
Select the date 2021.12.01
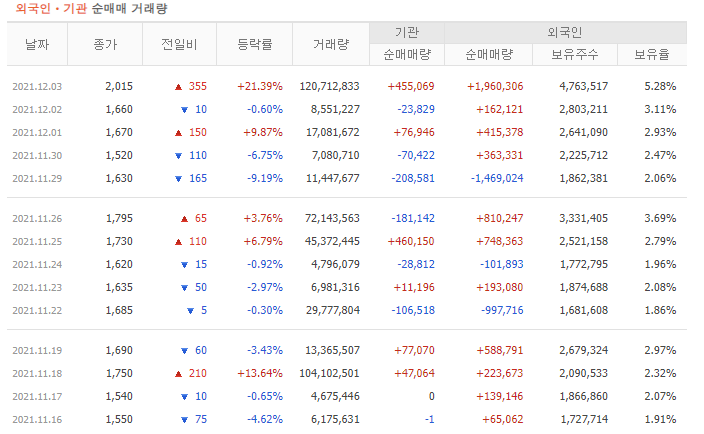tap(37, 132)
